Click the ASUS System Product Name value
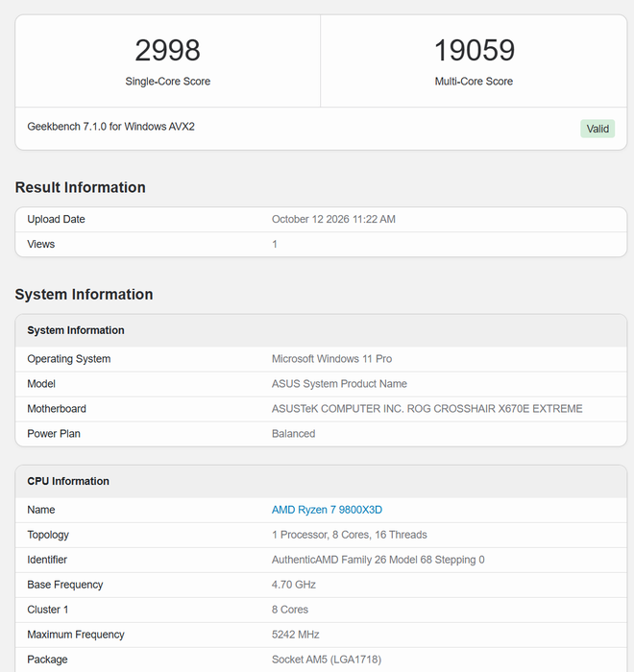This screenshot has width=634, height=672. click(x=339, y=384)
